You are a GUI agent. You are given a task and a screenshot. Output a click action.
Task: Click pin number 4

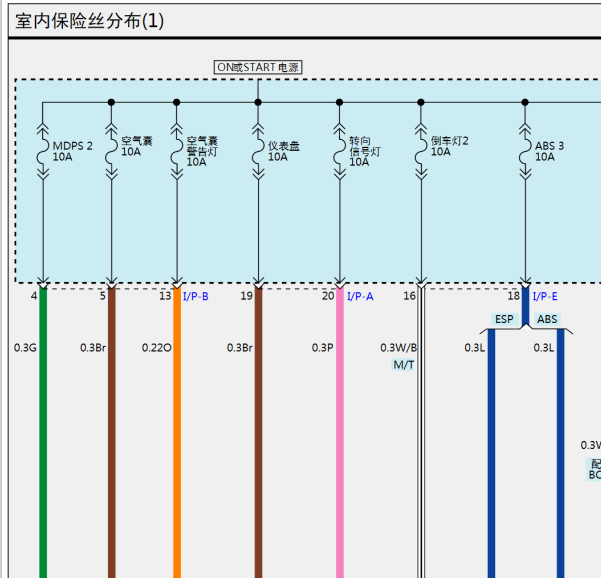pyautogui.click(x=34, y=296)
